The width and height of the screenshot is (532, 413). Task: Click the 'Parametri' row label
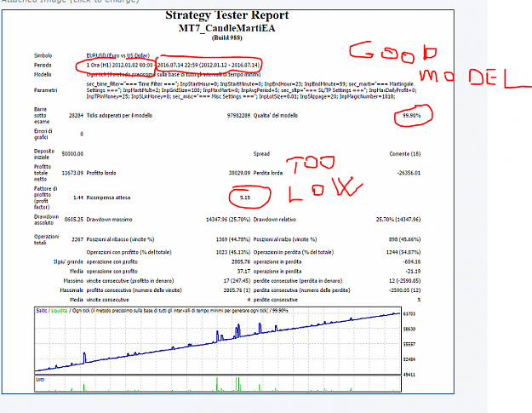click(x=45, y=90)
